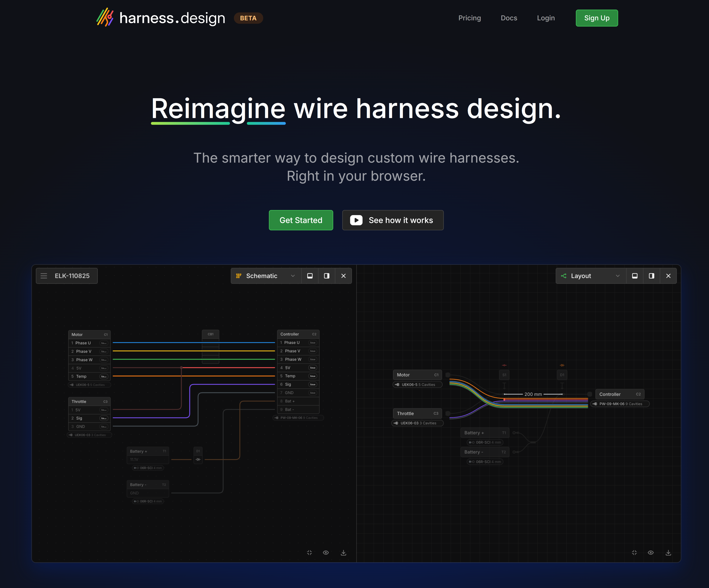The width and height of the screenshot is (709, 588).
Task: Click the Schematic panel side-split layout icon
Action: click(x=326, y=276)
